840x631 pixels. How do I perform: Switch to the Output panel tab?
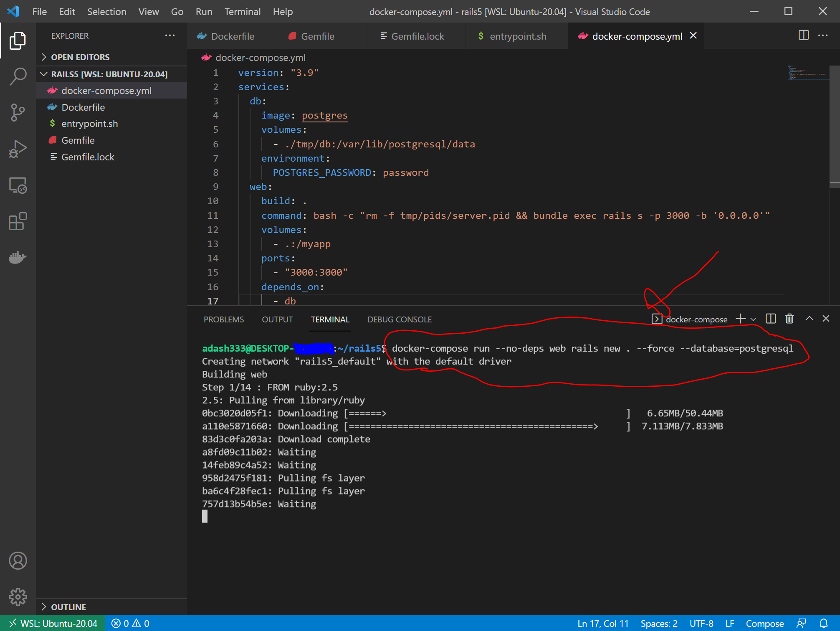tap(277, 319)
